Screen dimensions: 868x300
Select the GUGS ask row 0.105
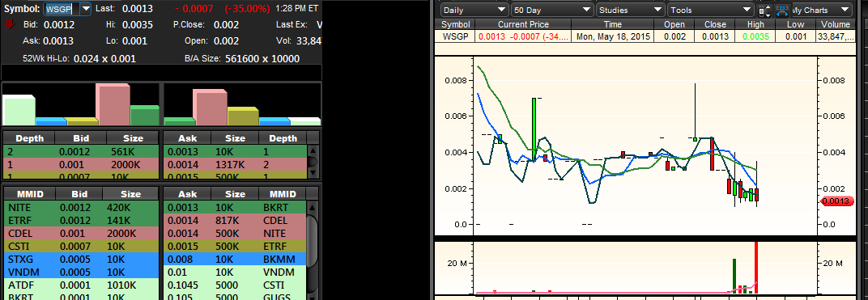[236, 297]
